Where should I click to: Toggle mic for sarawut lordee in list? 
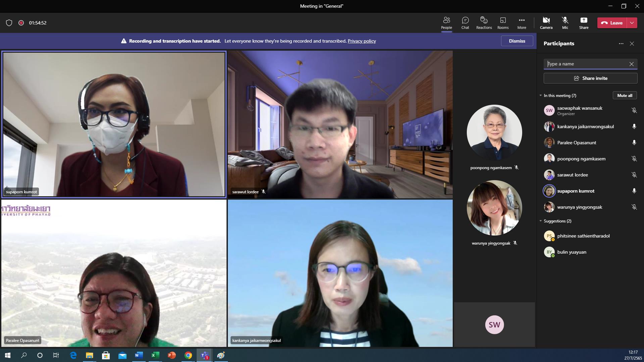click(x=634, y=175)
